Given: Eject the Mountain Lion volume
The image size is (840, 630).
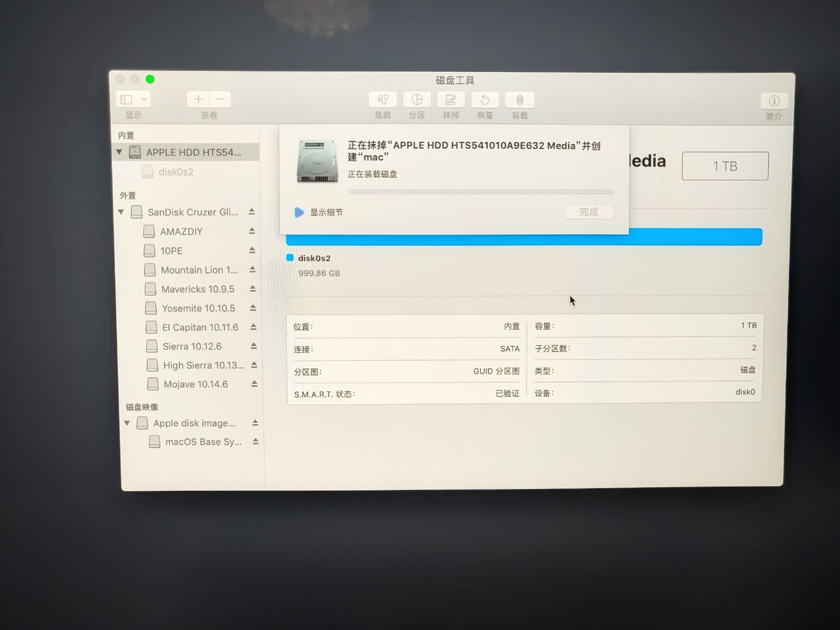Looking at the screenshot, I should pyautogui.click(x=253, y=269).
